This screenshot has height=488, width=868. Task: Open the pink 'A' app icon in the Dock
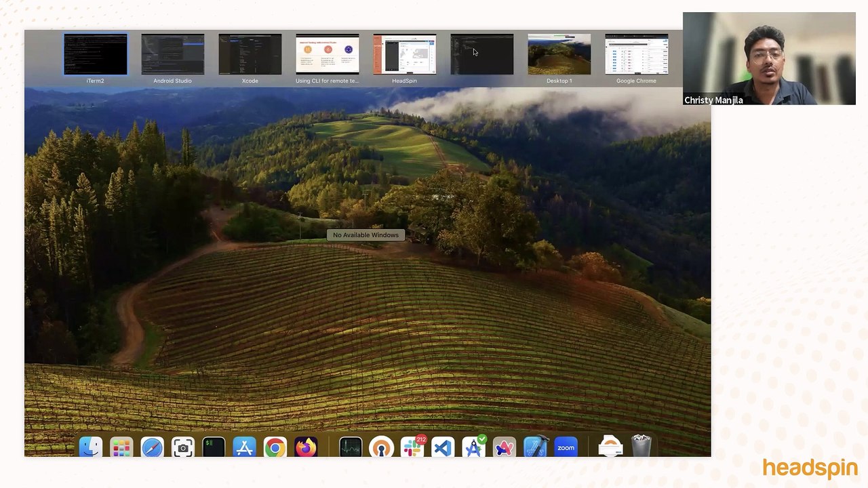click(505, 447)
